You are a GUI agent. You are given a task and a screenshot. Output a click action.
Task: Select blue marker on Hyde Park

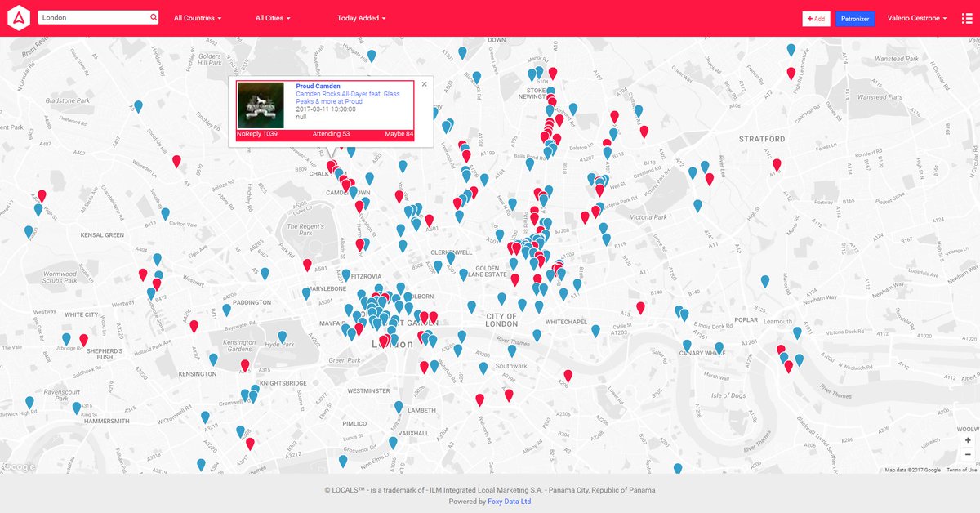click(282, 337)
